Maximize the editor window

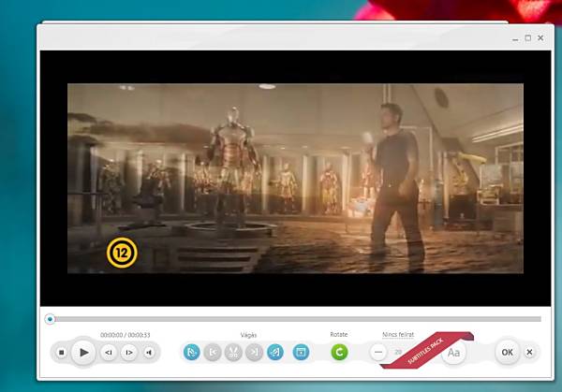tap(528, 37)
